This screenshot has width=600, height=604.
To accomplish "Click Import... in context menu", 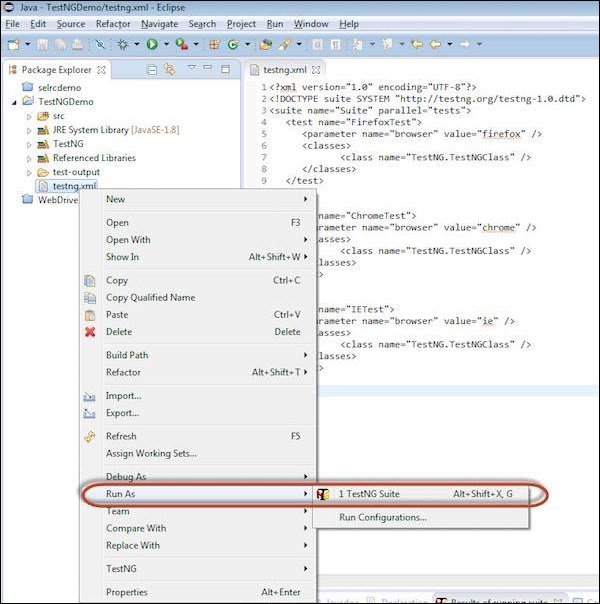I will click(x=198, y=396).
